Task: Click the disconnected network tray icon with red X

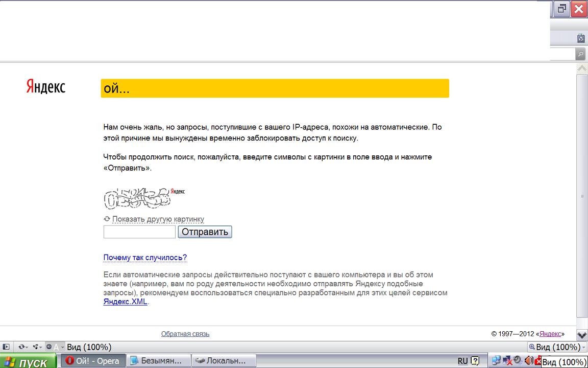Action: coord(507,361)
